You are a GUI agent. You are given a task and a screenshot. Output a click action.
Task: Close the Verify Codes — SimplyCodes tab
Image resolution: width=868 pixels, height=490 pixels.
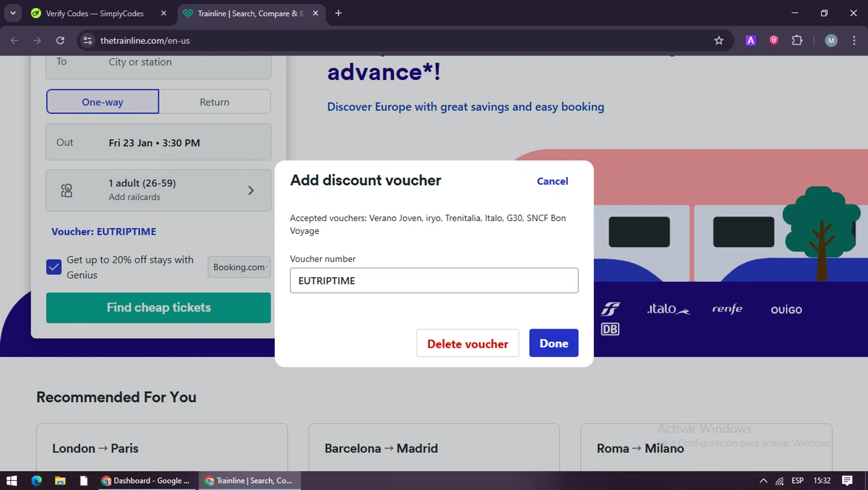pyautogui.click(x=164, y=13)
